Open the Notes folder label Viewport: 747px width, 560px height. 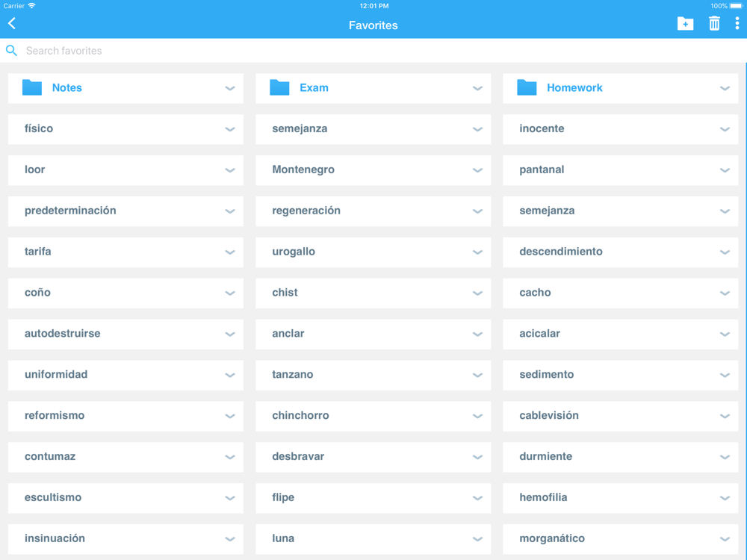pyautogui.click(x=66, y=87)
